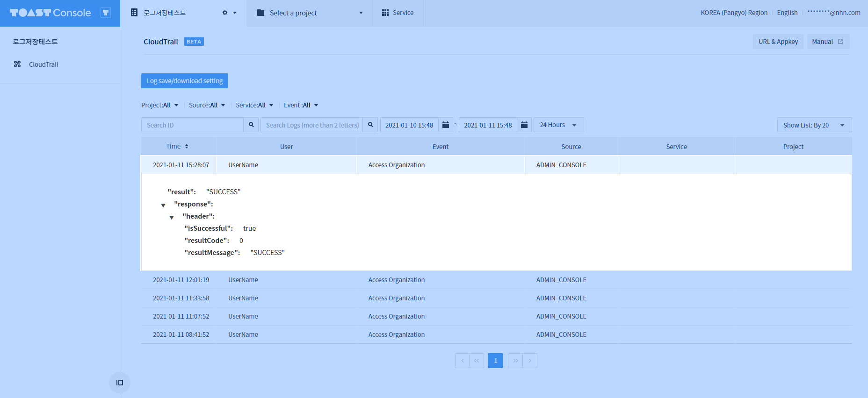
Task: Click the "resultMessage" key text
Action: (x=212, y=253)
